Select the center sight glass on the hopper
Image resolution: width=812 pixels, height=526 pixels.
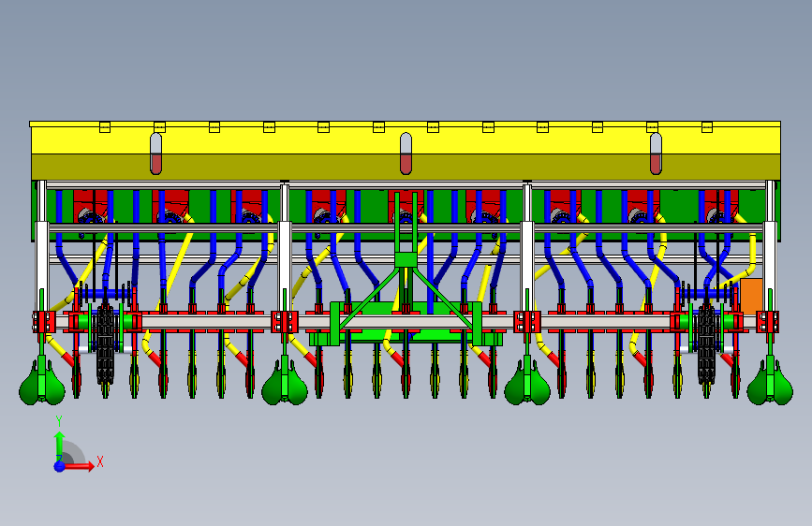(x=406, y=153)
